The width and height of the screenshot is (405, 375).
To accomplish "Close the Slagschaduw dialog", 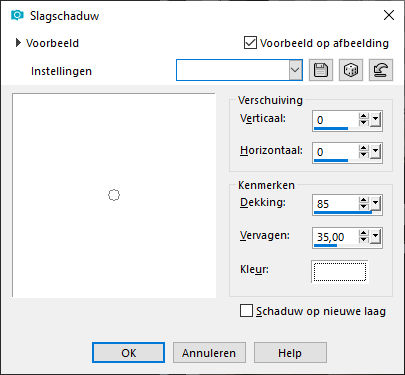I will (x=389, y=15).
